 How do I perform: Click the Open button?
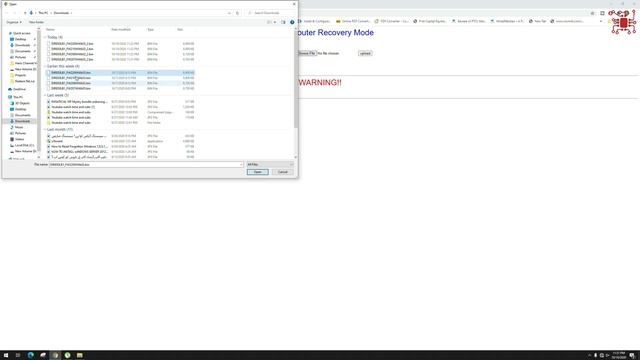pos(258,172)
